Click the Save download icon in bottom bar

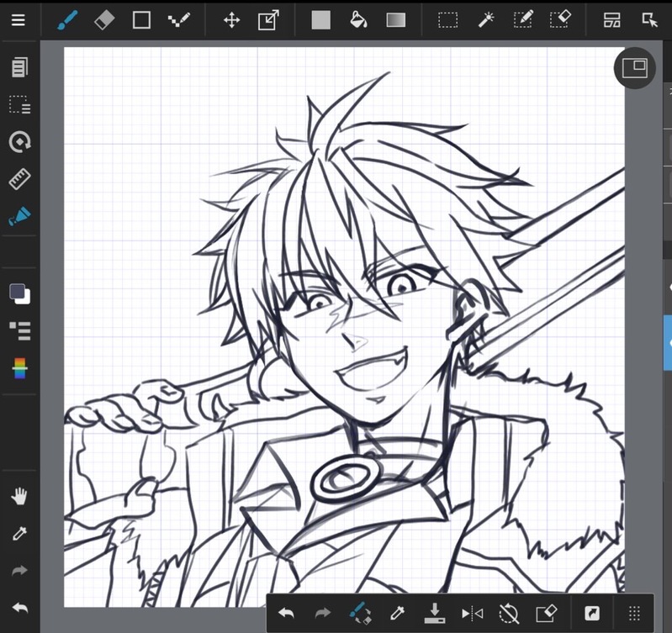(435, 614)
